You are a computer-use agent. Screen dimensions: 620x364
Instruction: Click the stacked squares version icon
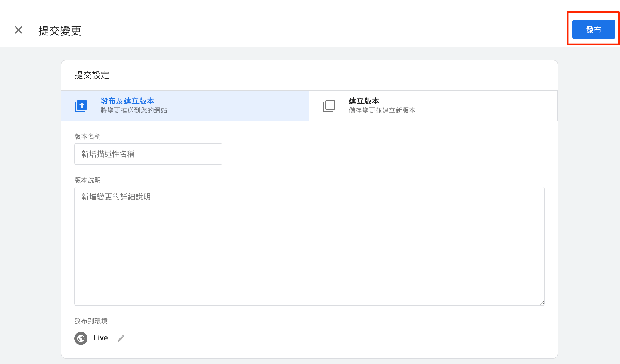point(329,106)
